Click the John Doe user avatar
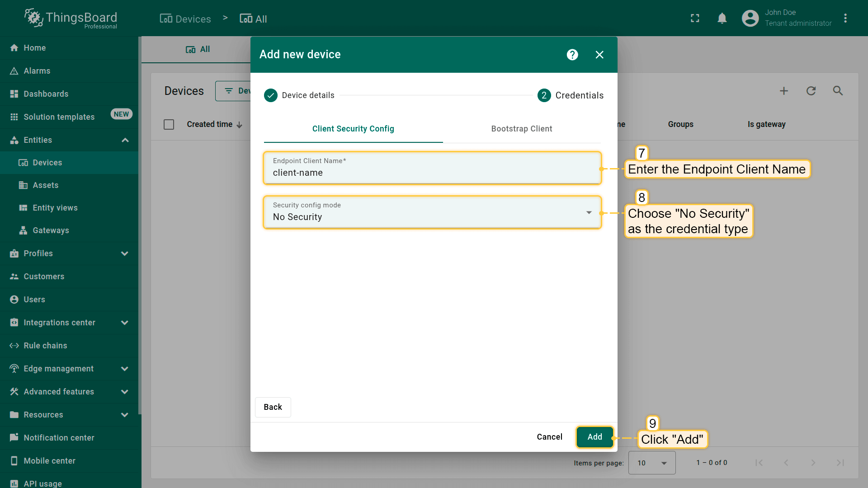Screen dimensions: 868x488 tap(750, 19)
